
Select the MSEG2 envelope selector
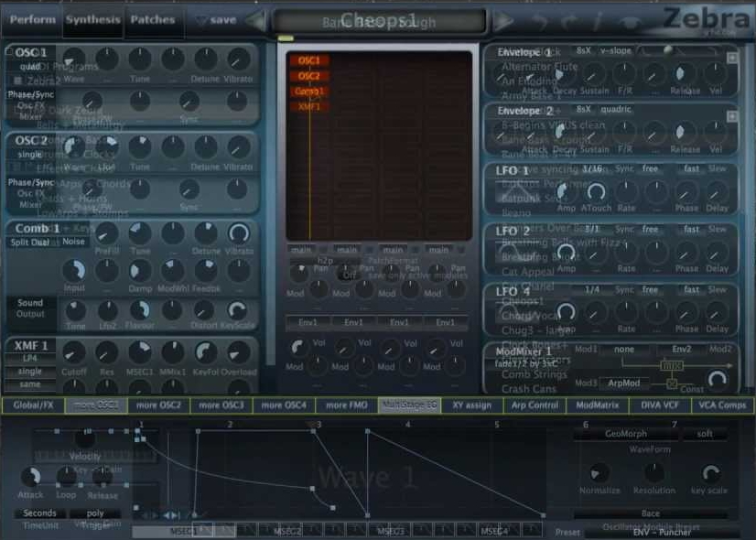tap(286, 532)
